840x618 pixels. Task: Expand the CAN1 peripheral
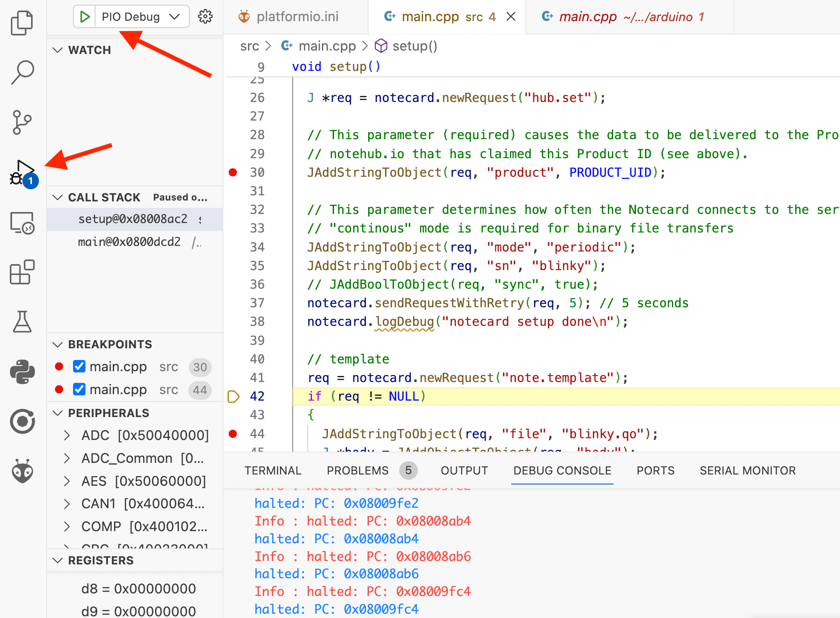click(x=67, y=504)
